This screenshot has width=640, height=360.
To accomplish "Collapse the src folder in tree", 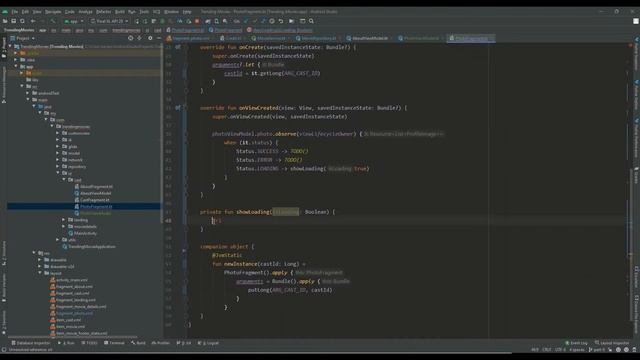I will pos(22,86).
